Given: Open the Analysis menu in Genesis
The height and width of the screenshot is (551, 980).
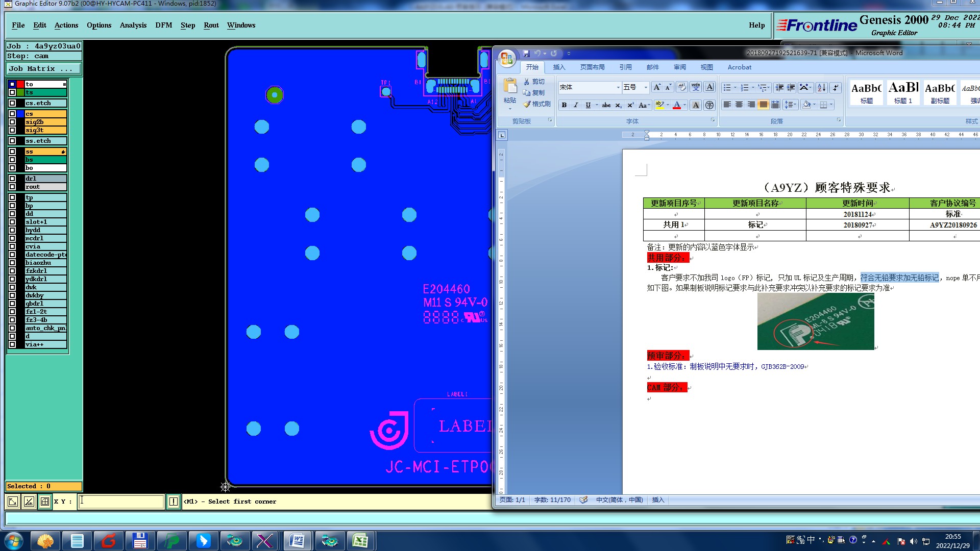Looking at the screenshot, I should [133, 25].
